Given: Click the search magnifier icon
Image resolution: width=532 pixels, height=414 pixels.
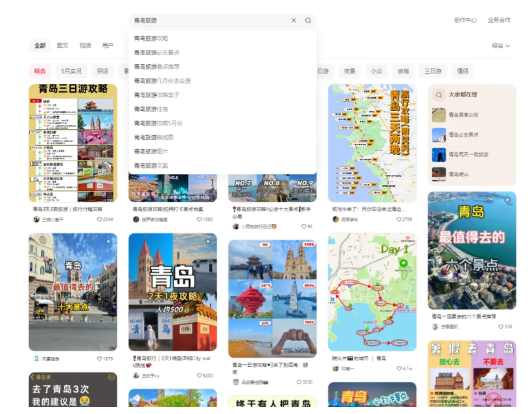Looking at the screenshot, I should click(x=308, y=20).
